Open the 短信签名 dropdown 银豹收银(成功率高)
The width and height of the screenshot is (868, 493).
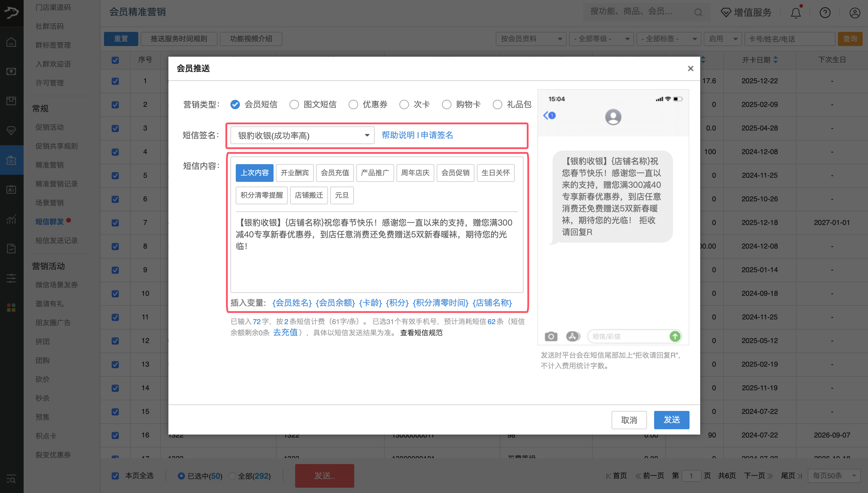coord(302,136)
